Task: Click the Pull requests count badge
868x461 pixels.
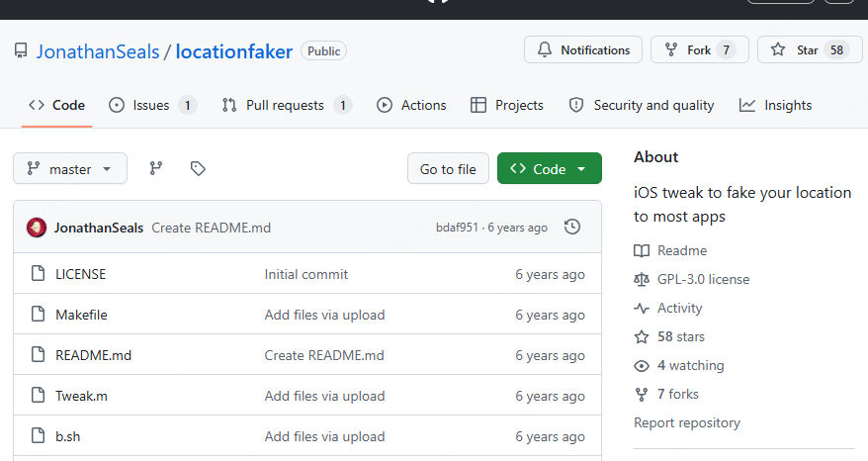Action: (343, 105)
